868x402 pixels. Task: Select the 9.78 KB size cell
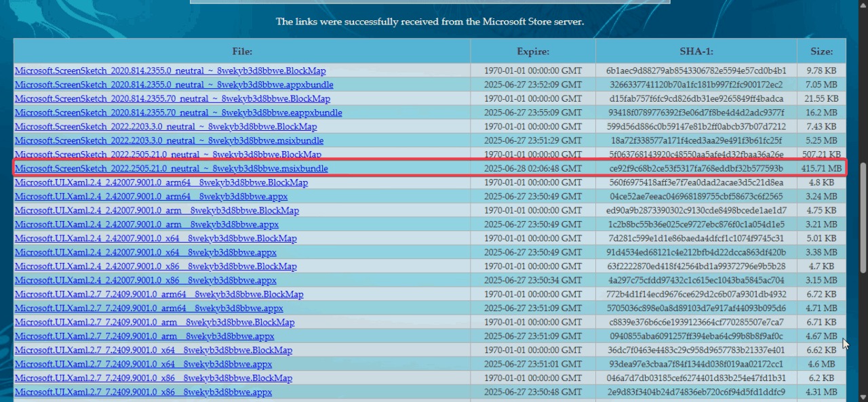coord(822,71)
